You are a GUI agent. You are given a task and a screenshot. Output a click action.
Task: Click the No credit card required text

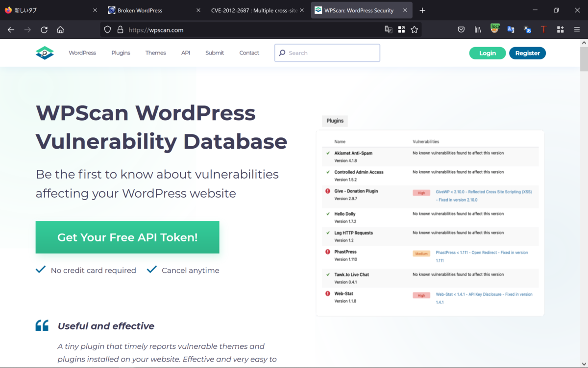click(94, 270)
